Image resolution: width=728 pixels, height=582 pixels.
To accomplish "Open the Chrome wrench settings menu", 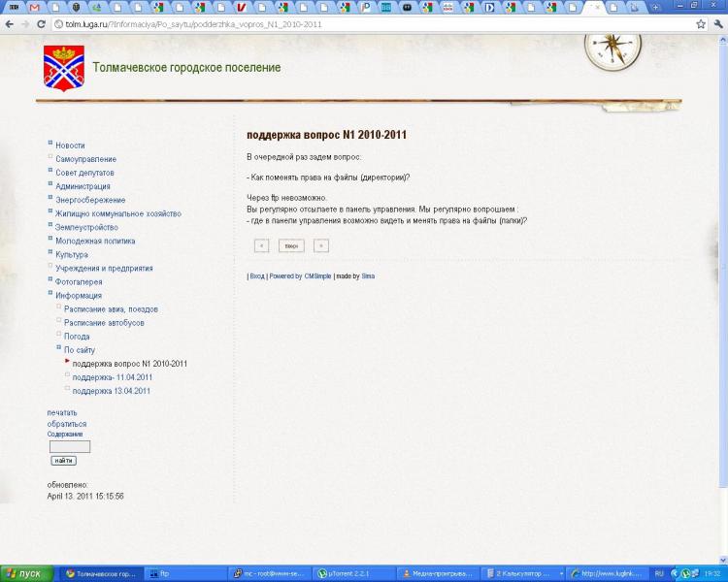I will click(716, 23).
